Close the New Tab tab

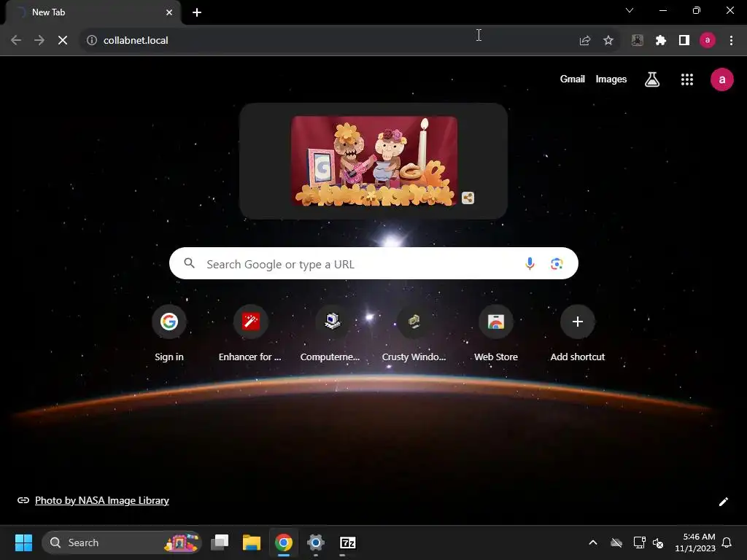tap(169, 12)
